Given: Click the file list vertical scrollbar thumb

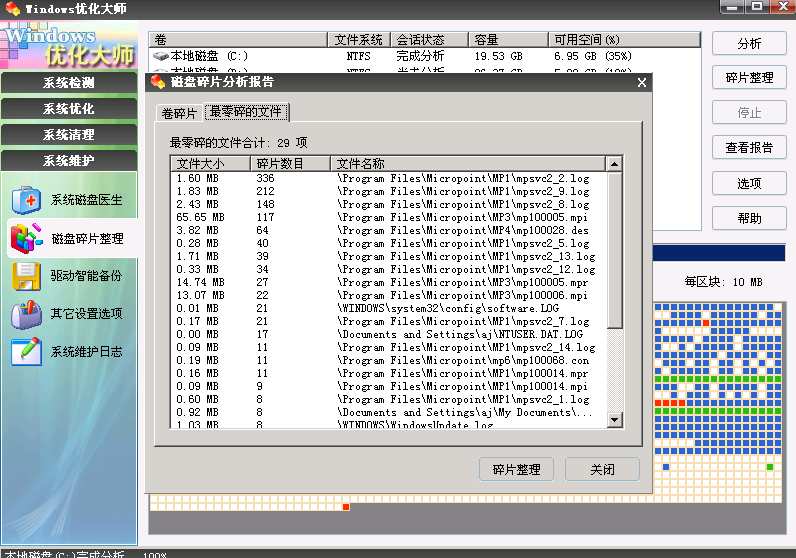Looking at the screenshot, I should tap(614, 250).
